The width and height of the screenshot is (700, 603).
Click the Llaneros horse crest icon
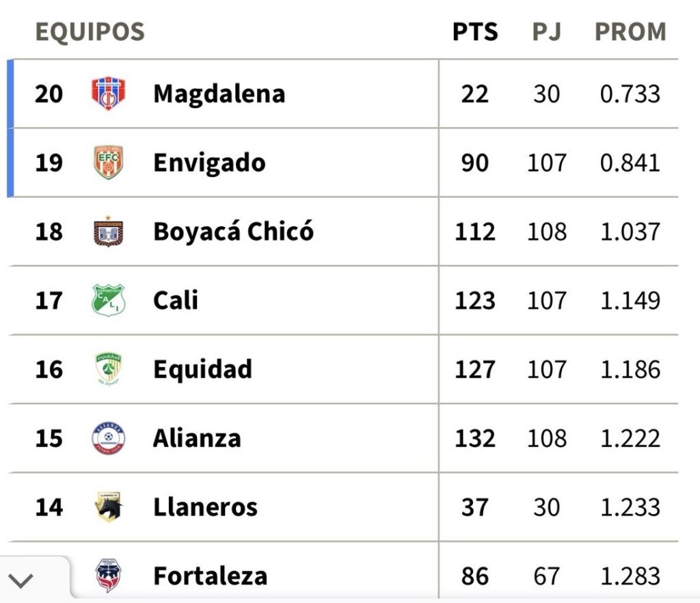(109, 507)
